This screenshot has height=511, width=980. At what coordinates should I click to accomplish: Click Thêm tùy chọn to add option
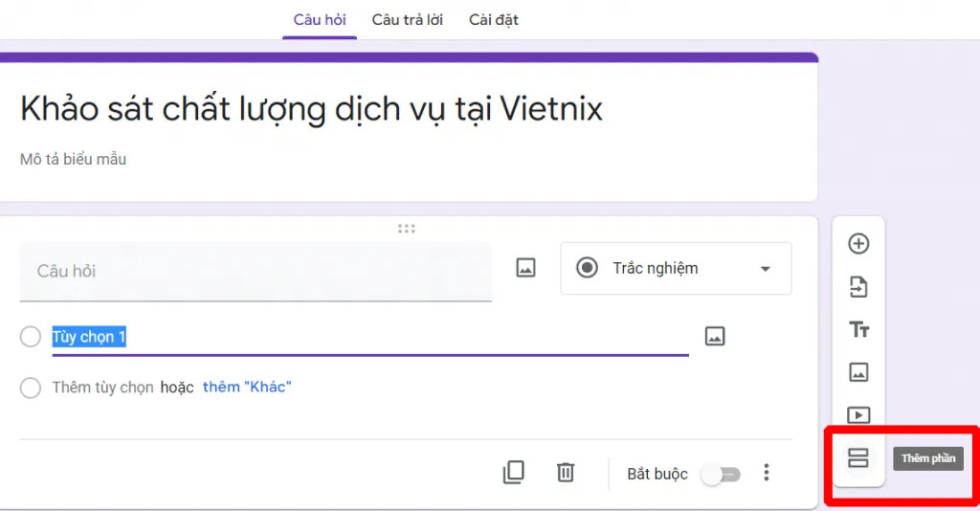tap(102, 388)
